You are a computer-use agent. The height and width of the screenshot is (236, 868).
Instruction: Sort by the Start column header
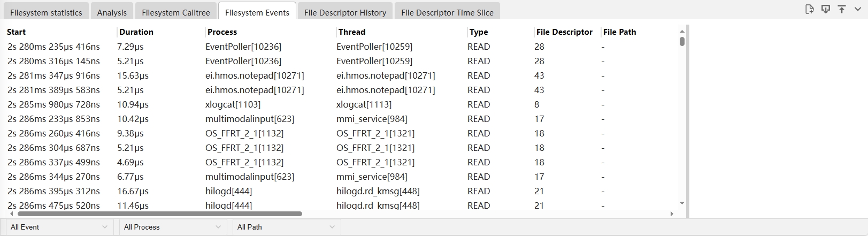pyautogui.click(x=16, y=32)
